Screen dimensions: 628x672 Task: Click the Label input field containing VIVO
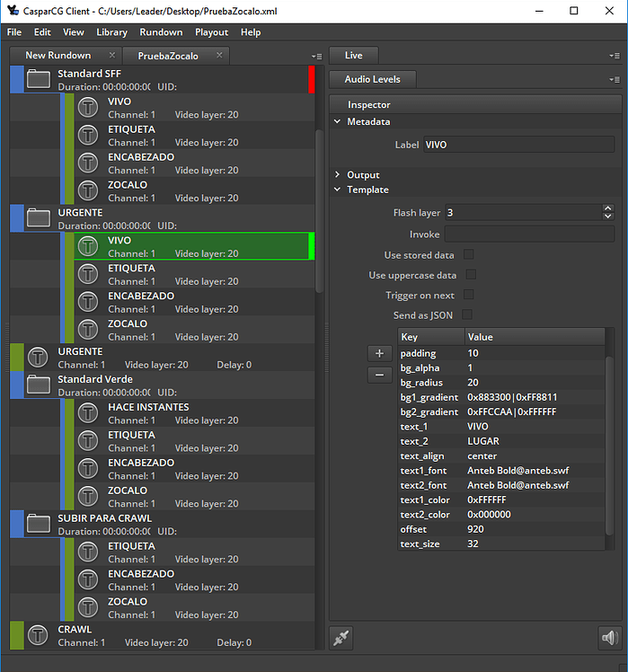[517, 145]
